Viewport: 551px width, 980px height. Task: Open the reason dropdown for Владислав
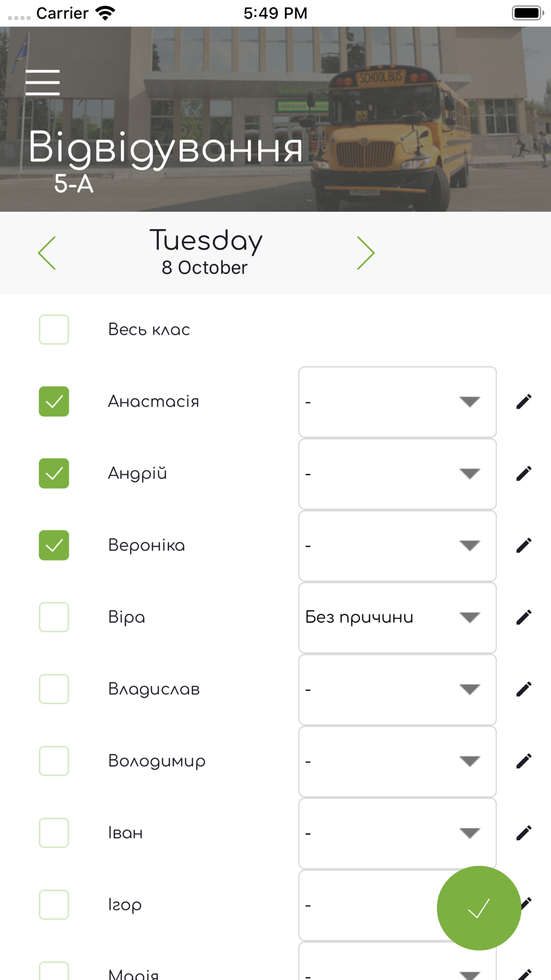[x=397, y=689]
